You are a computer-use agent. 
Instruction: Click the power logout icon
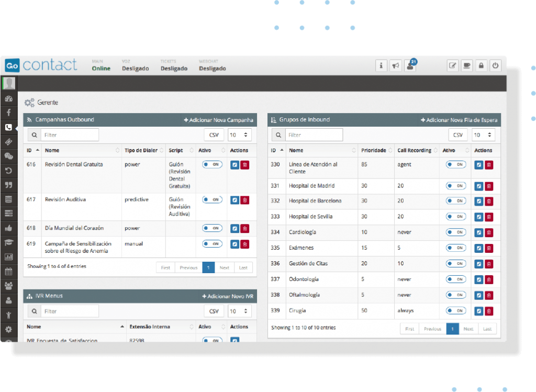(x=496, y=65)
